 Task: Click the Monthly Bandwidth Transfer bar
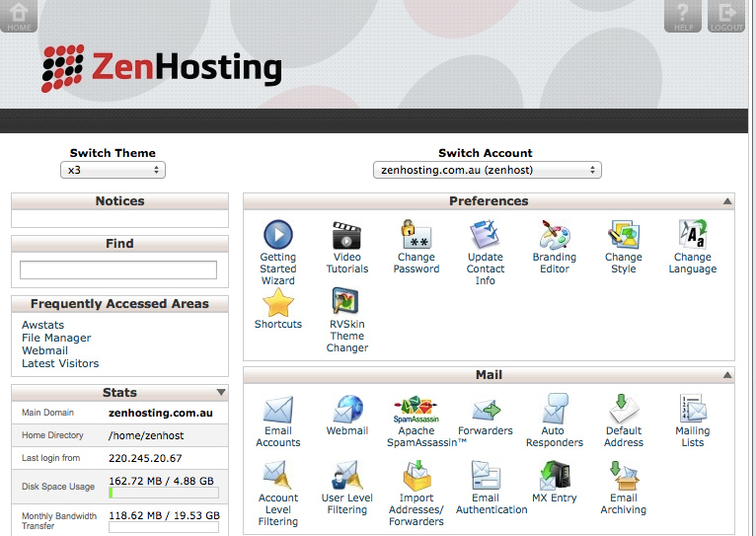pos(164,527)
